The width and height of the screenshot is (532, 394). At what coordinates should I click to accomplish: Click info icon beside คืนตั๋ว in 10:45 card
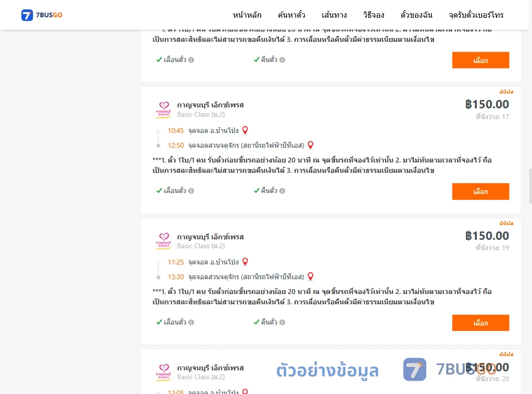coord(282,191)
